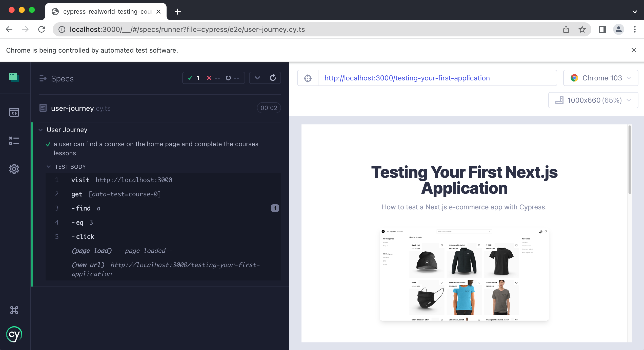Screen dimensions: 644x350
Task: Click the keyboard shortcut icon bottom sidebar
Action: coord(14,310)
